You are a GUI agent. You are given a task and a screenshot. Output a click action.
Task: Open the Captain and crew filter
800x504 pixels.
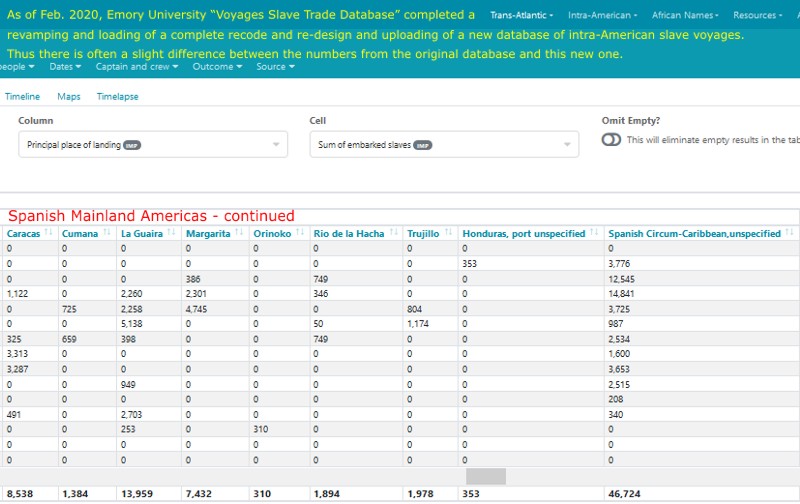[137, 67]
